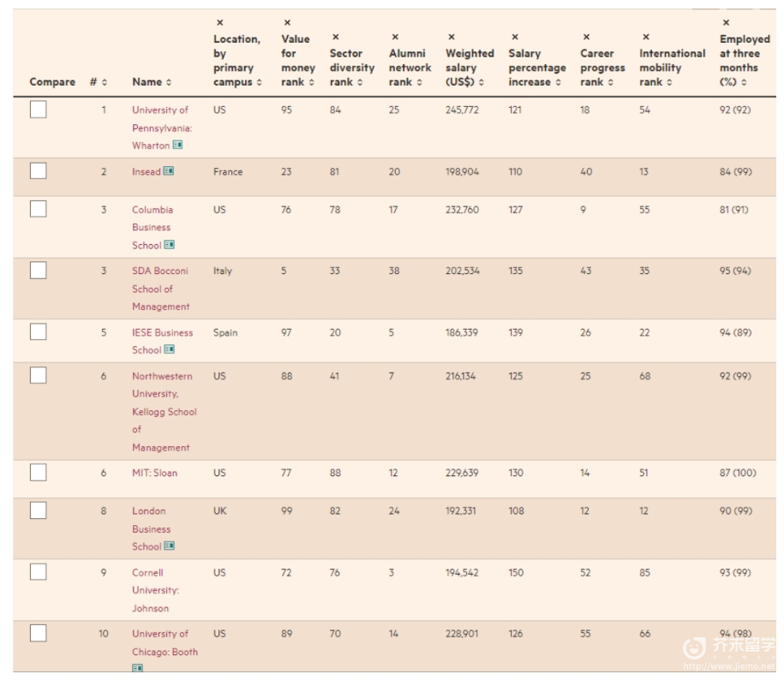784x680 pixels.
Task: Open profile icon next to London Business School
Action: 169,546
